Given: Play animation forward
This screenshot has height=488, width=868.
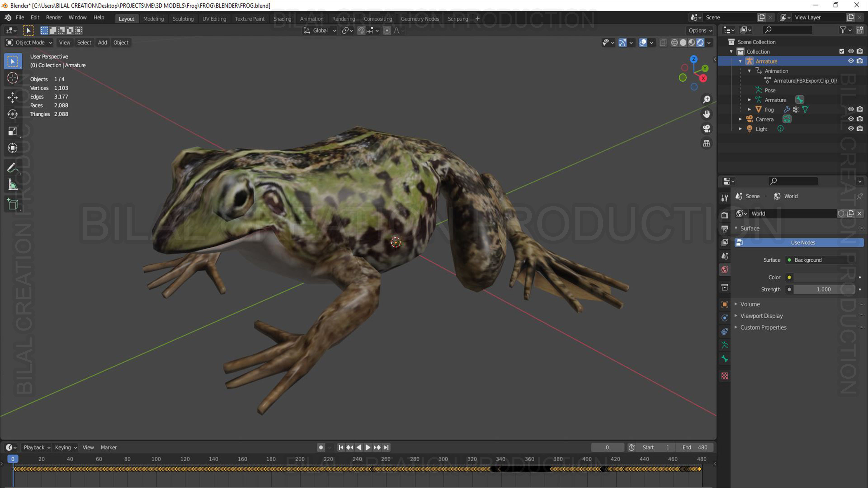Looking at the screenshot, I should click(x=368, y=447).
